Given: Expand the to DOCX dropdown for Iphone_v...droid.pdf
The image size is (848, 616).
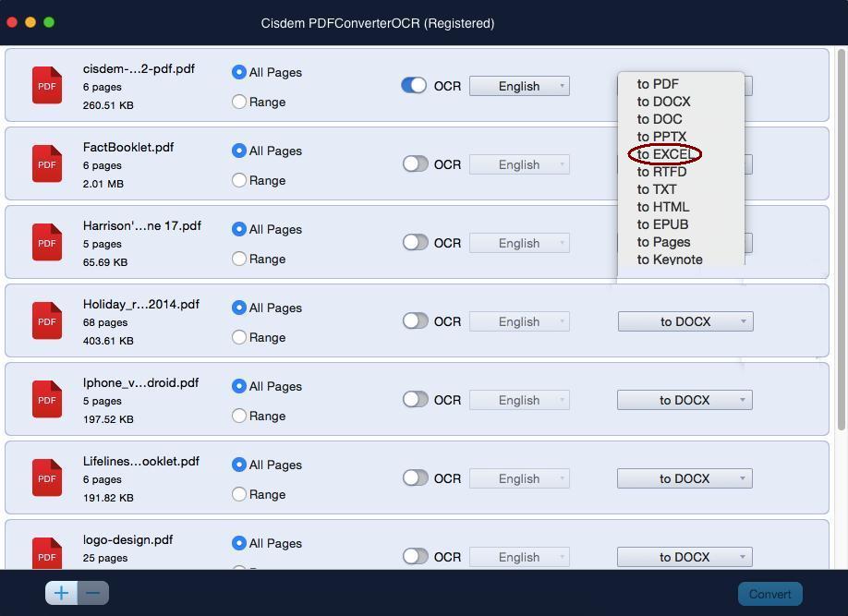Looking at the screenshot, I should click(x=685, y=399).
